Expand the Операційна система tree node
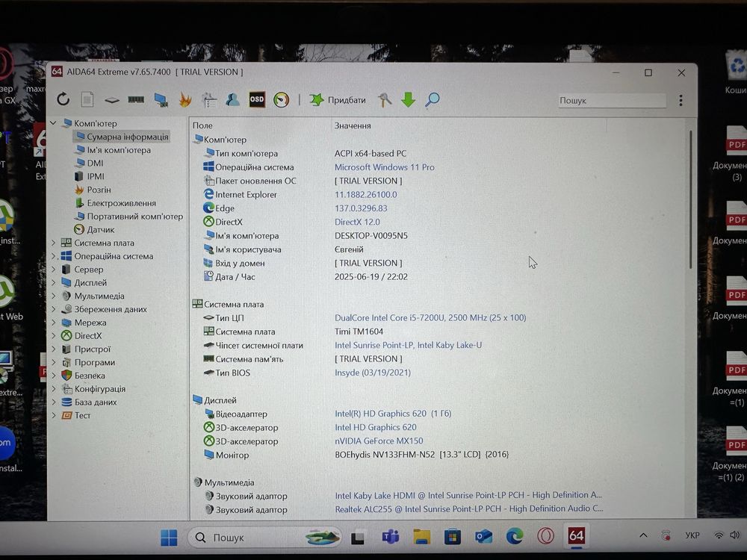The height and width of the screenshot is (560, 747). coord(53,256)
